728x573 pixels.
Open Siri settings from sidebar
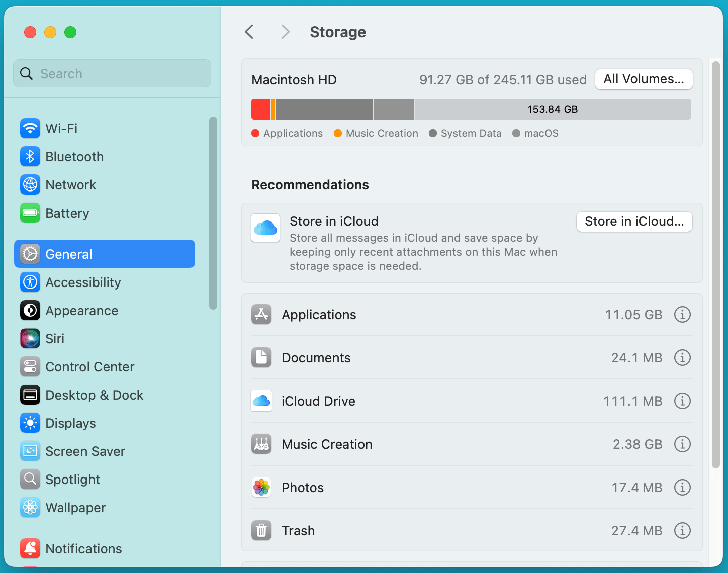click(55, 338)
